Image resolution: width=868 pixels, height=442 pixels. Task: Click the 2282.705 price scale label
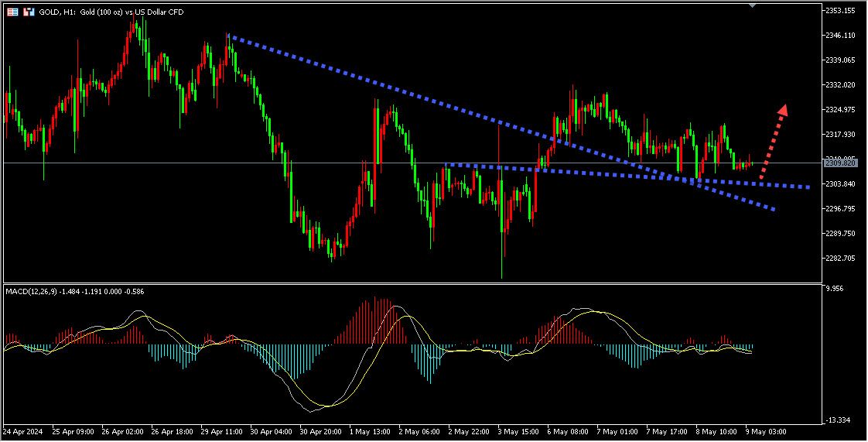coord(840,259)
